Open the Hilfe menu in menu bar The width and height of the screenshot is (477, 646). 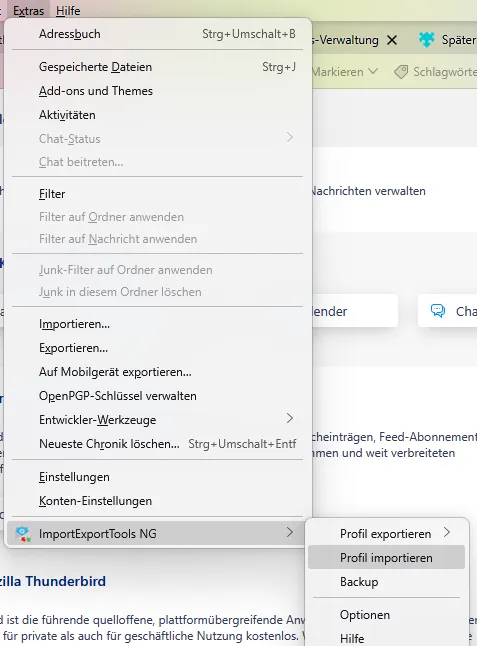(68, 11)
